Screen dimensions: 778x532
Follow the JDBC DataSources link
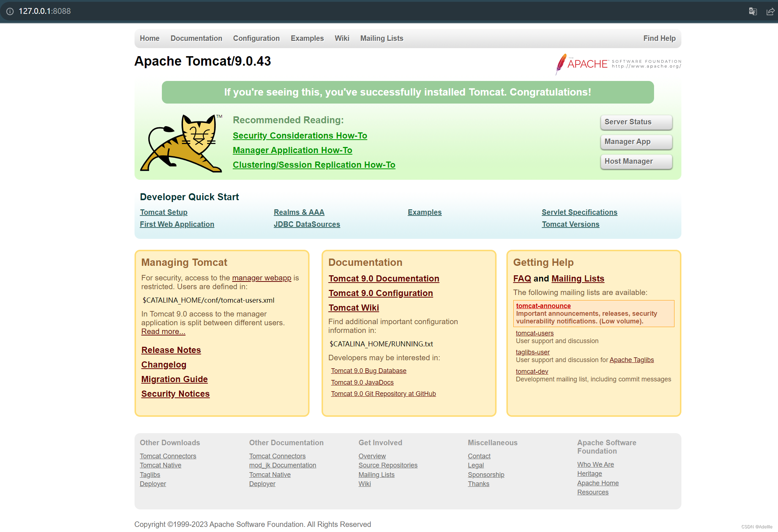(307, 224)
